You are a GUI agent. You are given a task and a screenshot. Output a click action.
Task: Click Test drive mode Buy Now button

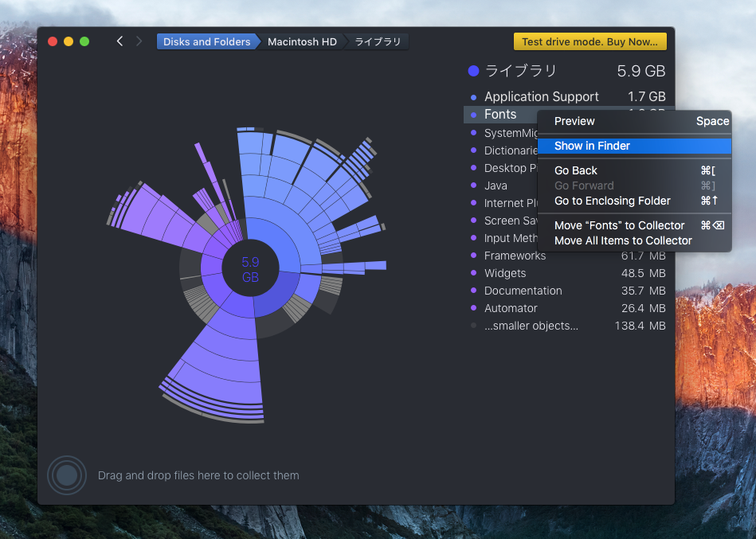click(590, 42)
